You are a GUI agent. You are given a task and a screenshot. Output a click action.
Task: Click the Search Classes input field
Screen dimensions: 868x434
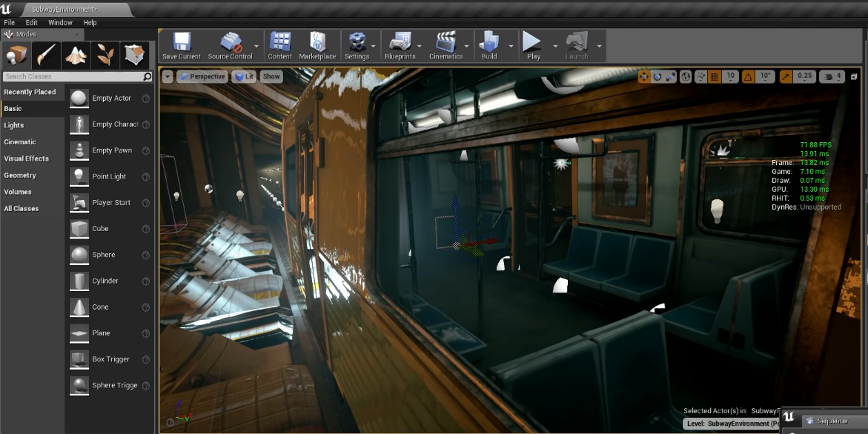[73, 76]
